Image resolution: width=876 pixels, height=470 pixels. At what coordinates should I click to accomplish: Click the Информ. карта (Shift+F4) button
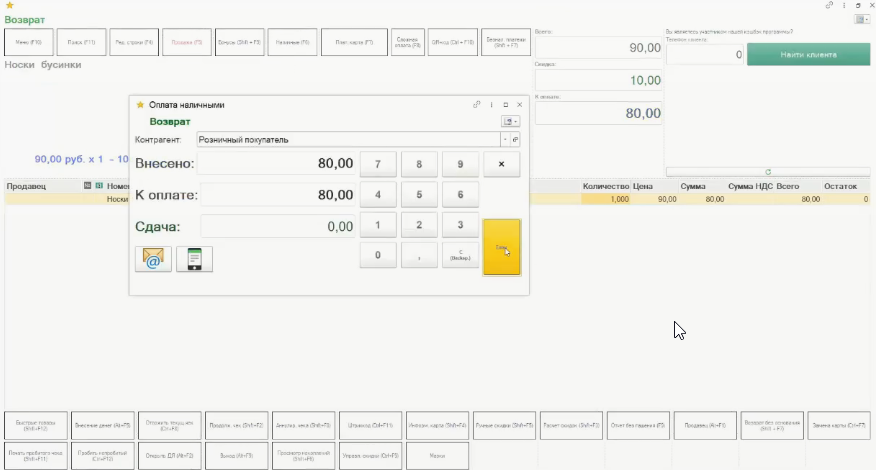[x=437, y=425]
